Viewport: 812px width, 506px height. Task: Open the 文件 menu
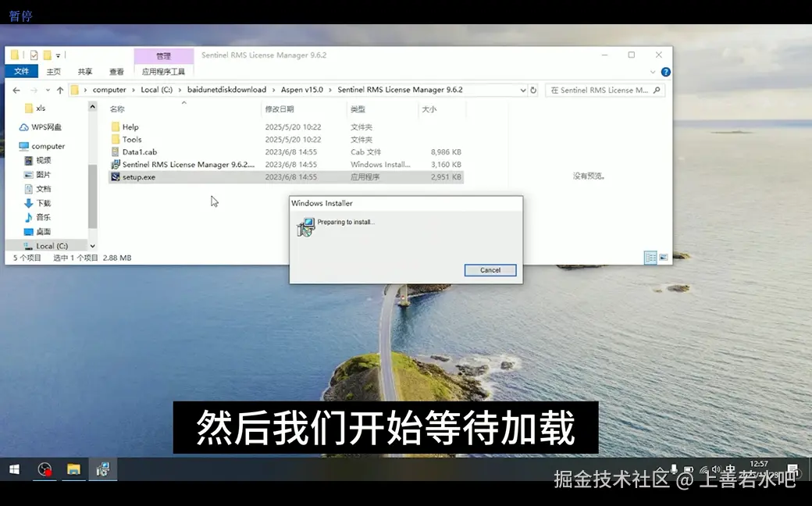point(21,71)
